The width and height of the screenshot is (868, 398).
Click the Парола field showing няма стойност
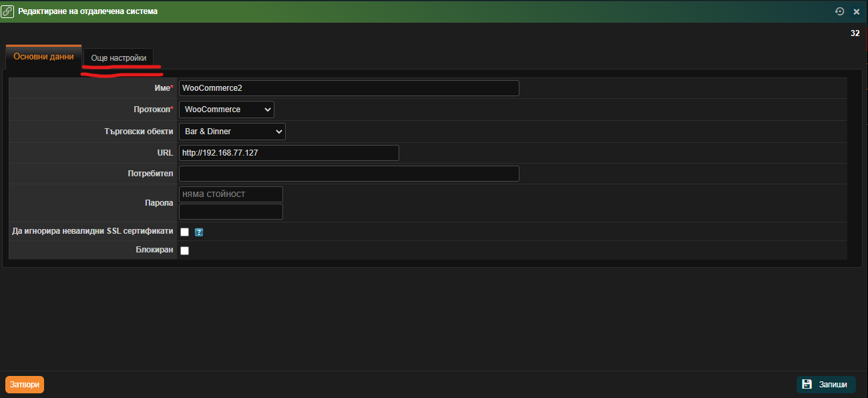pos(231,194)
